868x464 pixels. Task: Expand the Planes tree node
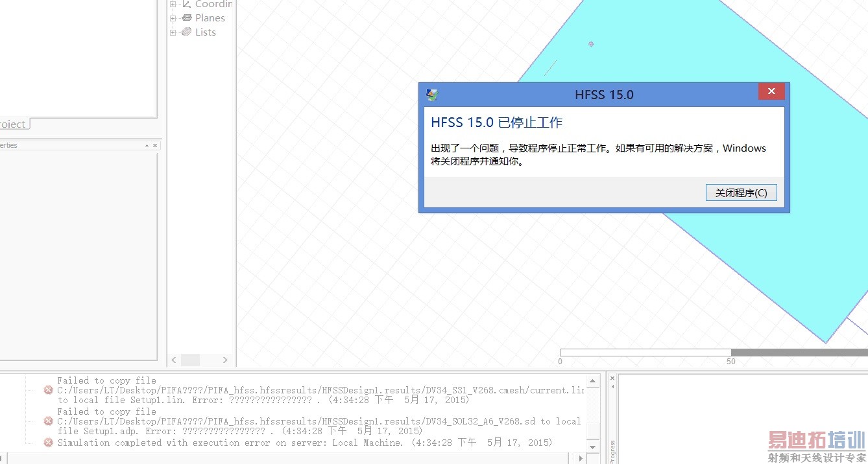click(x=173, y=18)
